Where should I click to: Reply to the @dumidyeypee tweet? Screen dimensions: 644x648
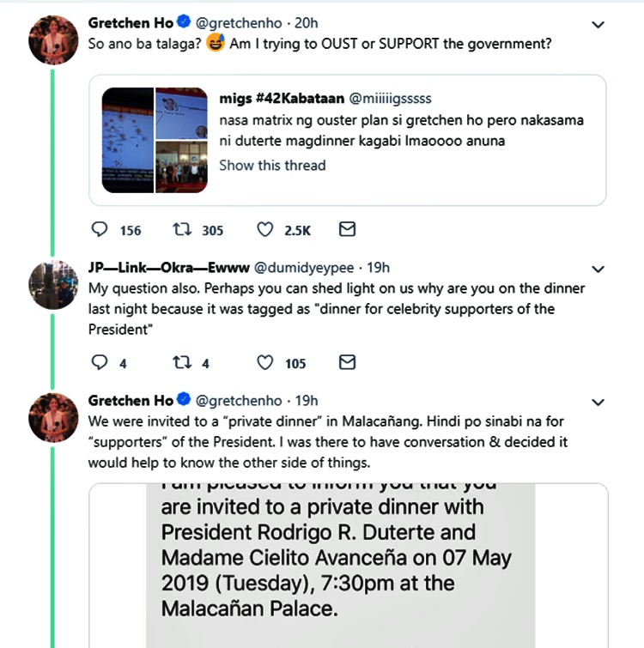(100, 362)
